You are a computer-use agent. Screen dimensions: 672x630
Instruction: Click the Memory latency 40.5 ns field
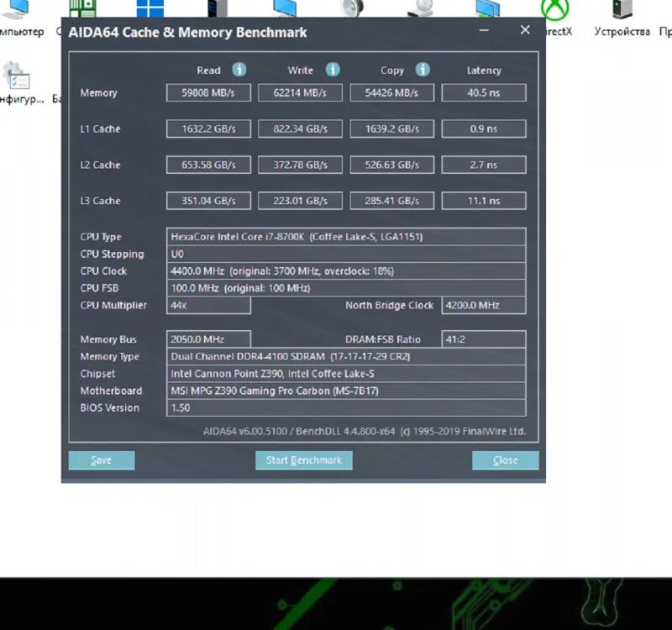[484, 92]
